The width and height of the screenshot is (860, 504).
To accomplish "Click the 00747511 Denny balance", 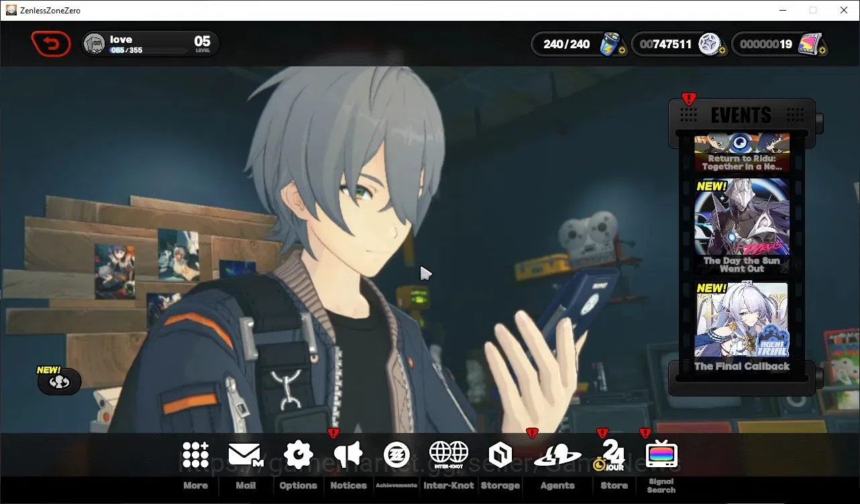I will (665, 44).
